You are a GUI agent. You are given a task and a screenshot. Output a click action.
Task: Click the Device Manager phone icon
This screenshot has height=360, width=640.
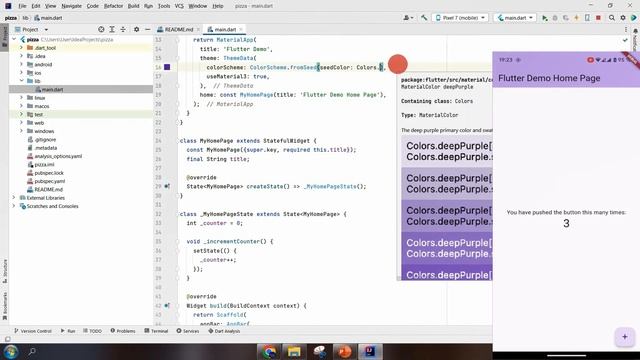point(587,18)
